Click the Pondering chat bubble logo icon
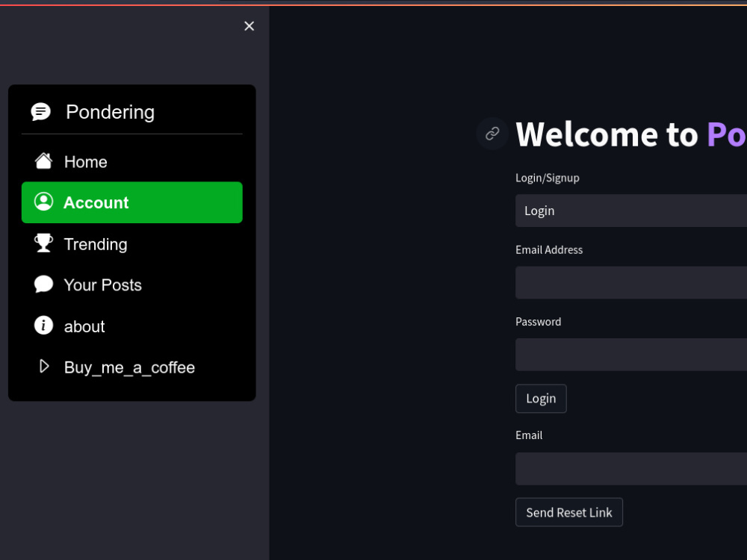This screenshot has width=747, height=560. click(x=41, y=112)
